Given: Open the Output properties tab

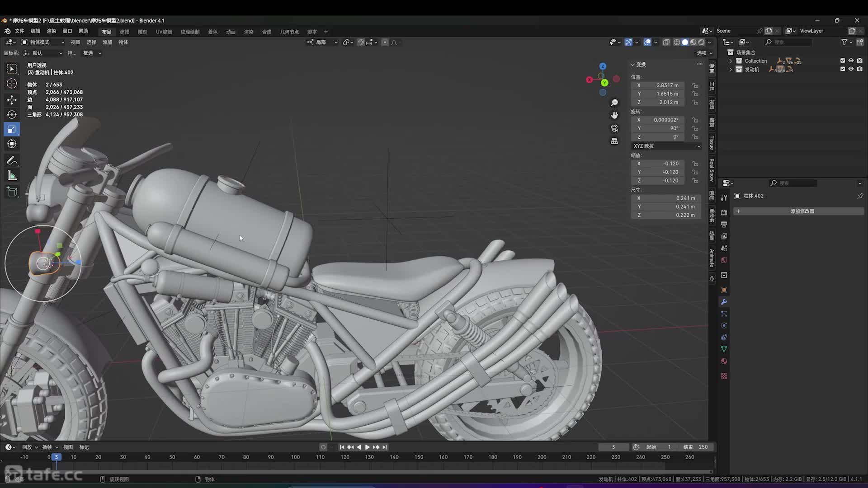Looking at the screenshot, I should tap(724, 224).
